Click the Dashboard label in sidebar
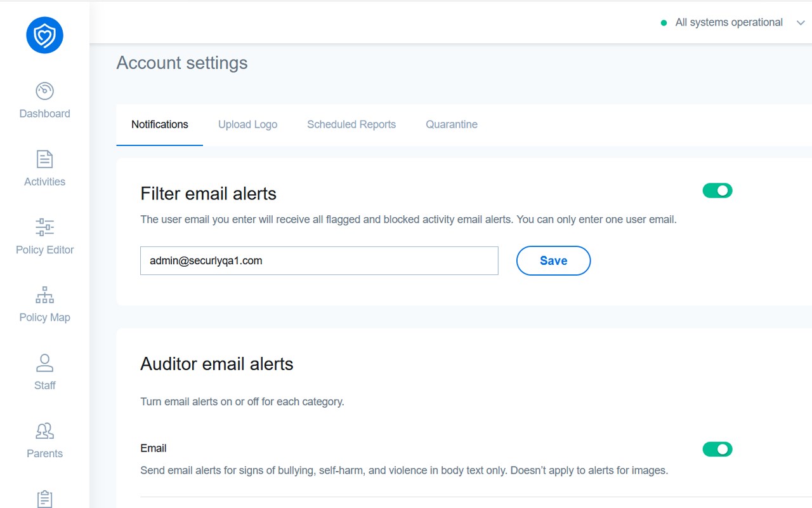This screenshot has height=508, width=812. [44, 114]
